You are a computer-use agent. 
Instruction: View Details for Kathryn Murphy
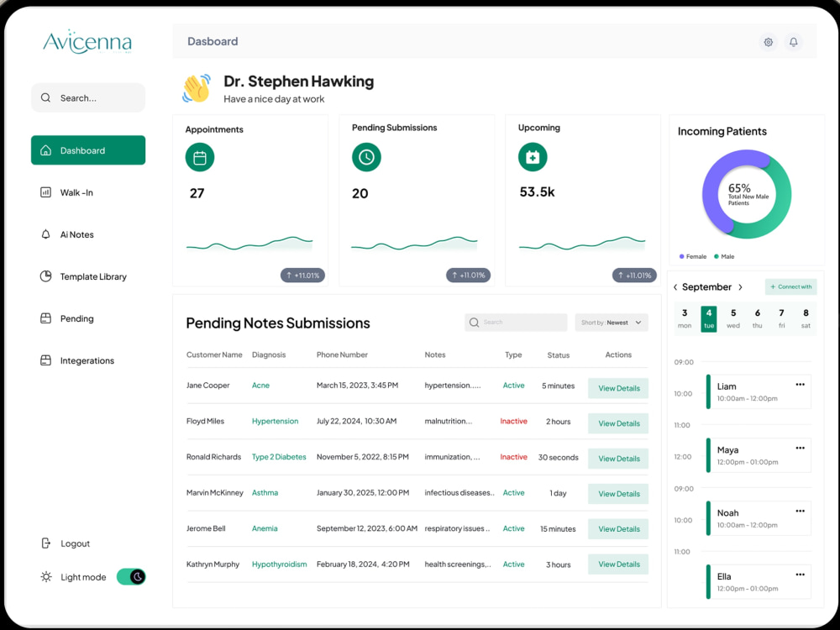618,564
